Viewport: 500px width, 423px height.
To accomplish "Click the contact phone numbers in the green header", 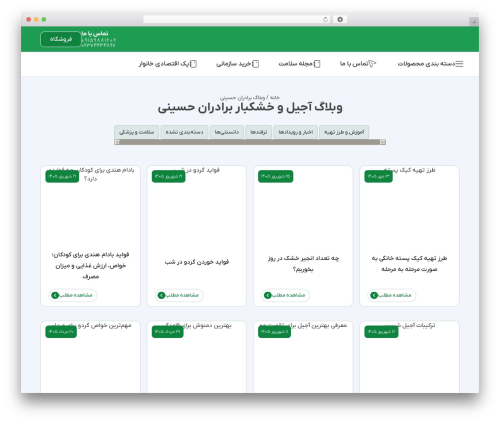I will click(x=99, y=43).
